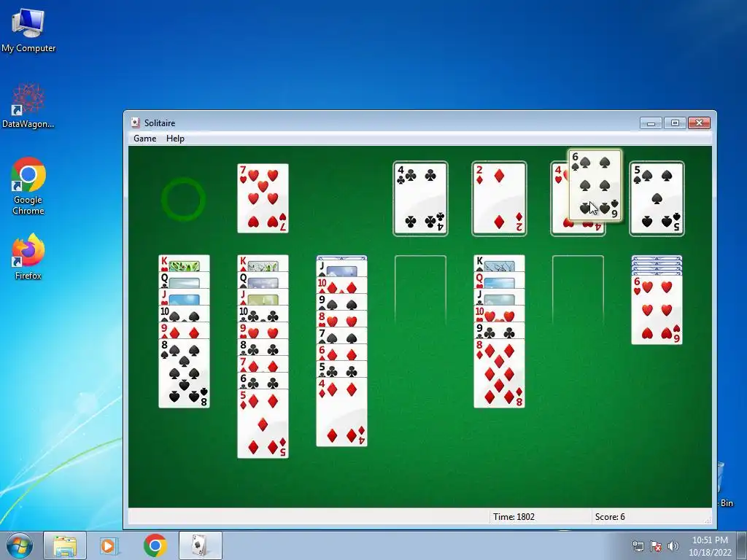
Task: Click the Solitaire title bar icon
Action: (136, 122)
